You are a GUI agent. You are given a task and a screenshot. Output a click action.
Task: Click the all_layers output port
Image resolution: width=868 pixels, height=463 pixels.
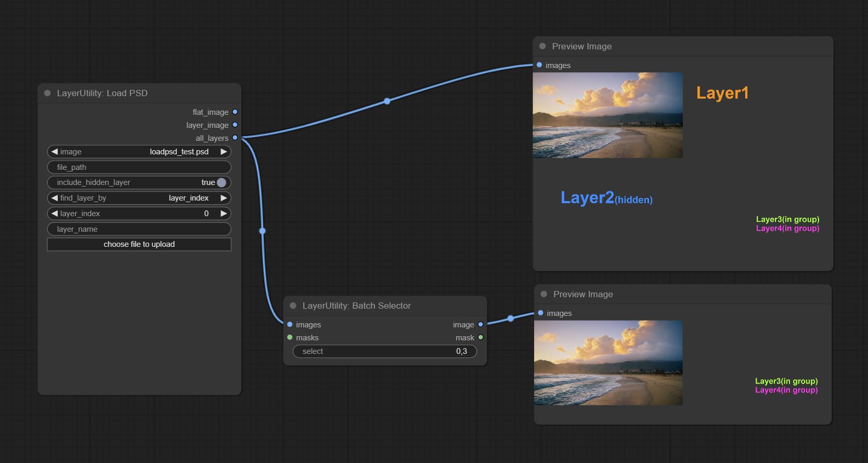point(235,138)
